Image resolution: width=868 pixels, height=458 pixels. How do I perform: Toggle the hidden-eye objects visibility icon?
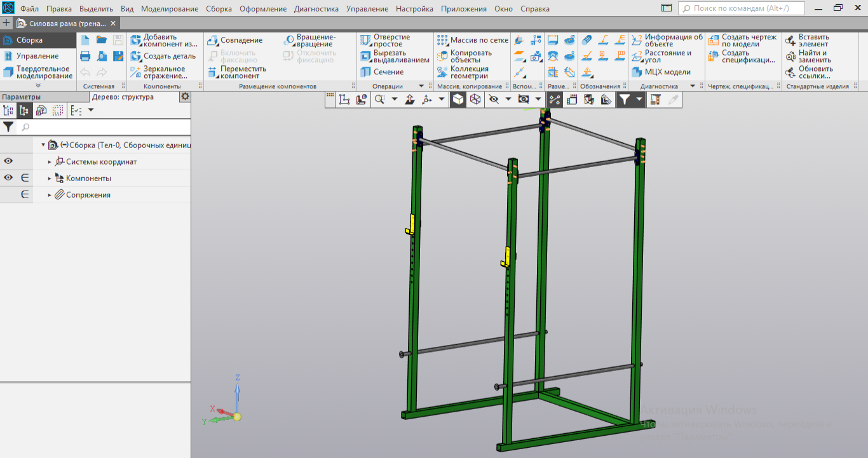(492, 99)
